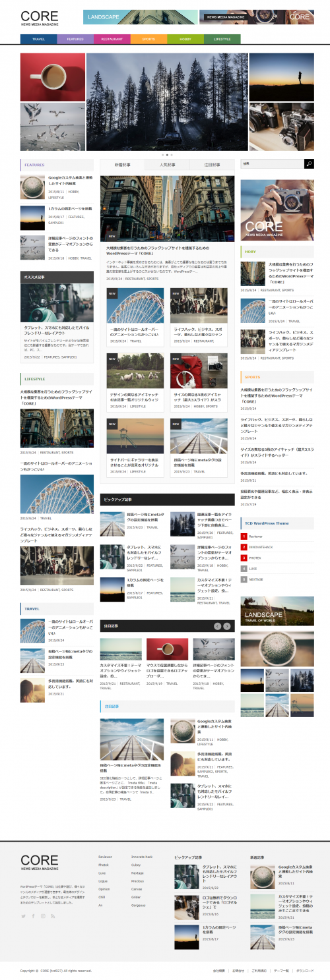
Task: Select the green LIFESTYLE menu item
Action: pos(222,39)
